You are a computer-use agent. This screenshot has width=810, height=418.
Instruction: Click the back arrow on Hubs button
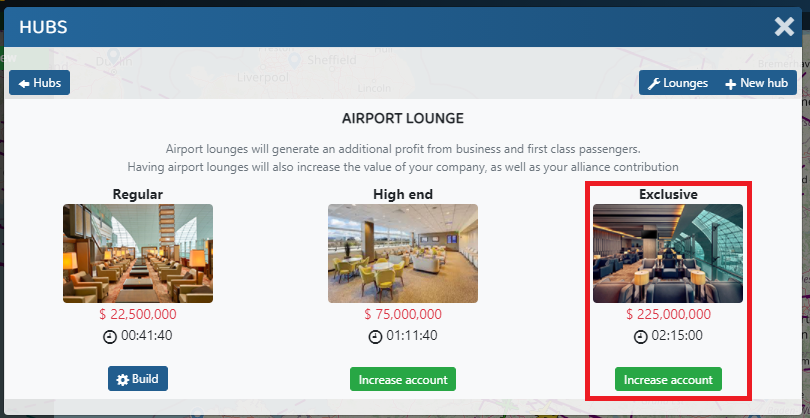[x=24, y=84]
